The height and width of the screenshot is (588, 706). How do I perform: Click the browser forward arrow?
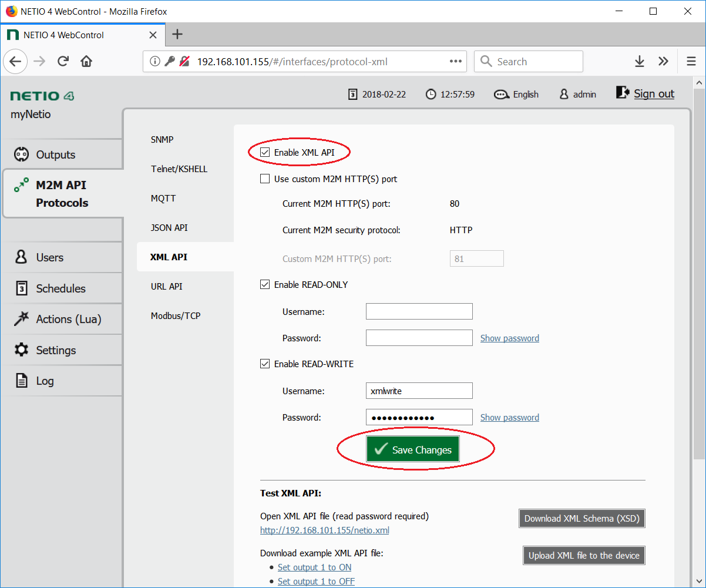(39, 62)
